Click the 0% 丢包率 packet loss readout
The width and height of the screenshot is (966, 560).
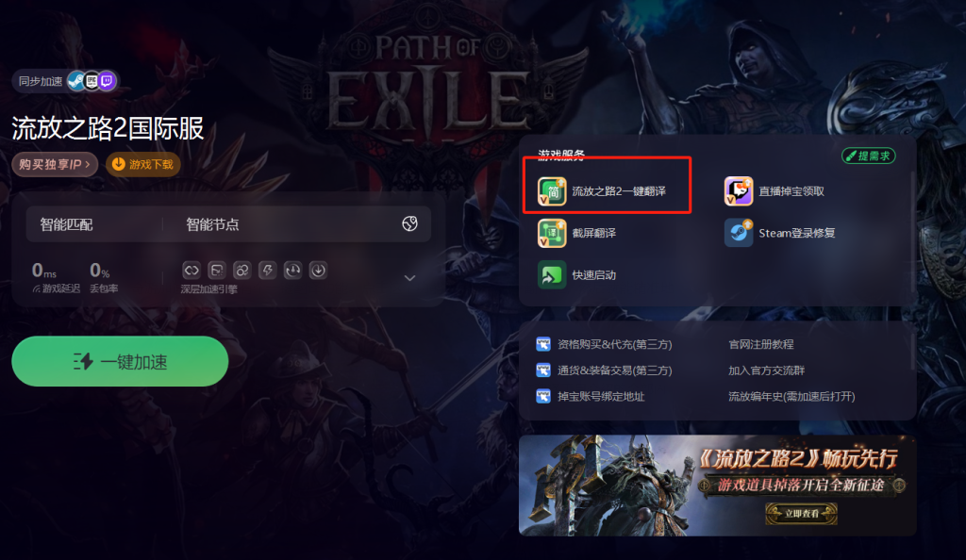point(104,277)
